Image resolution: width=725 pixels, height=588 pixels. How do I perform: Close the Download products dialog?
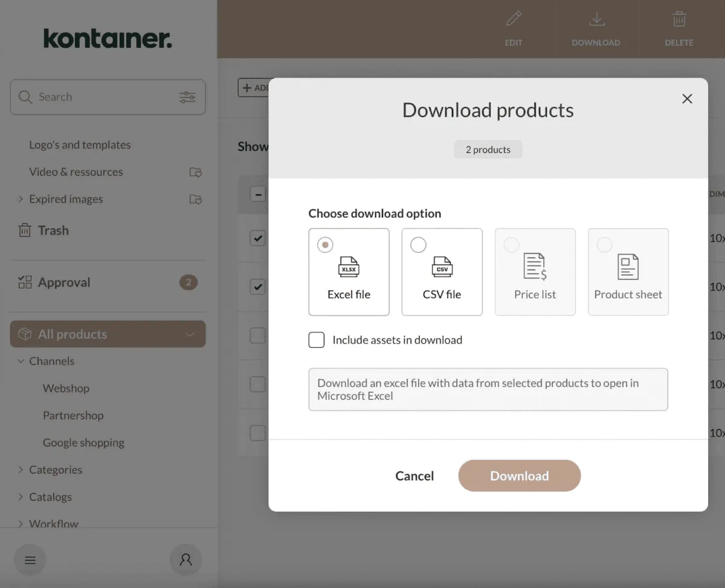click(x=687, y=98)
